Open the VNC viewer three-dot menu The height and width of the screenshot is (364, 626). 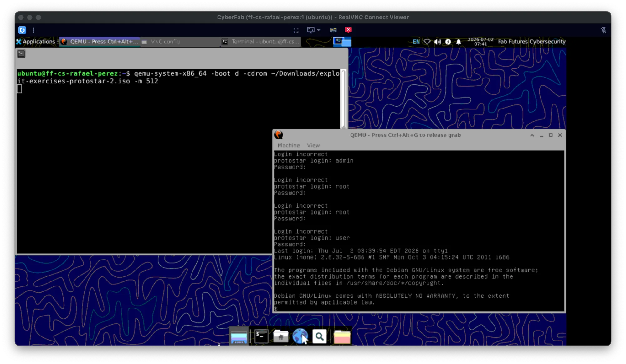(x=33, y=30)
